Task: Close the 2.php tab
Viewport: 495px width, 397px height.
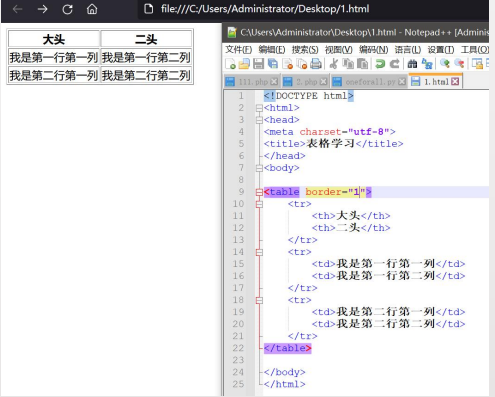Action: click(323, 82)
